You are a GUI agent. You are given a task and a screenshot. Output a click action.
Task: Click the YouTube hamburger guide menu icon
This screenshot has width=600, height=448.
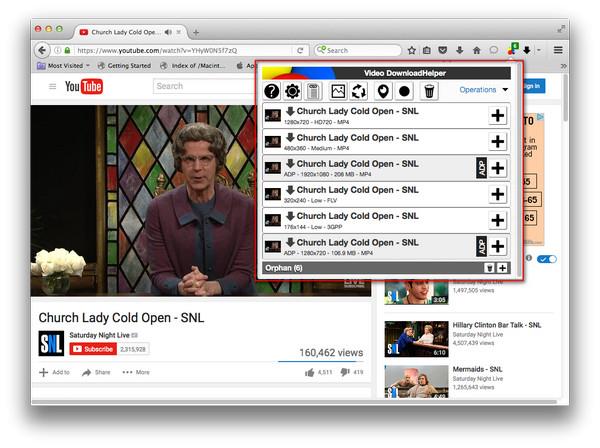(x=52, y=87)
